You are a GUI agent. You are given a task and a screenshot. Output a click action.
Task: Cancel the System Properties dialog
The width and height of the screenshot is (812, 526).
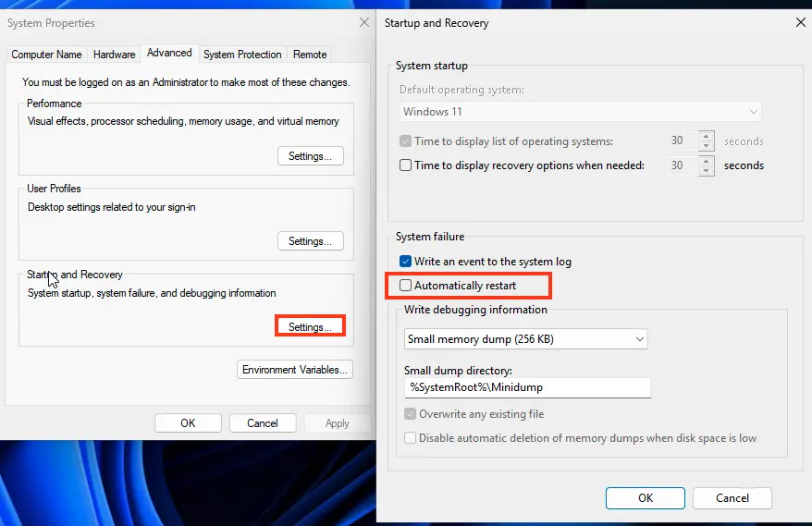coord(263,423)
